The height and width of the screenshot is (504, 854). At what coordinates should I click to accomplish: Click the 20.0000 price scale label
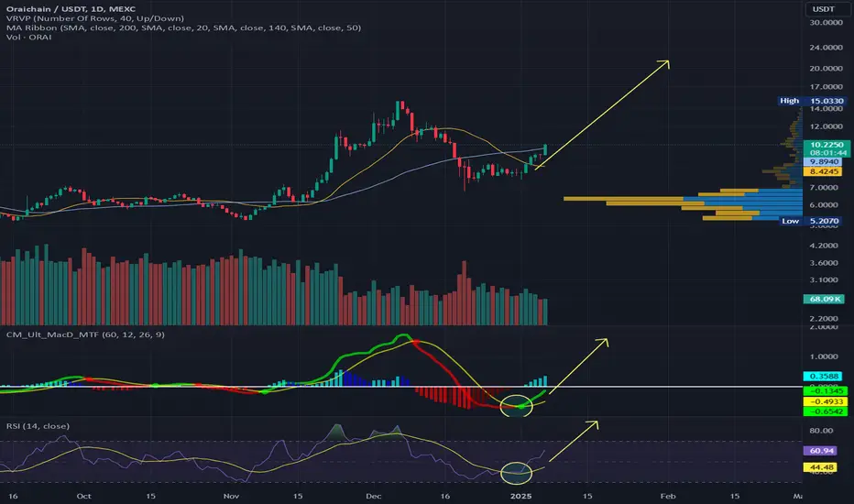click(826, 68)
